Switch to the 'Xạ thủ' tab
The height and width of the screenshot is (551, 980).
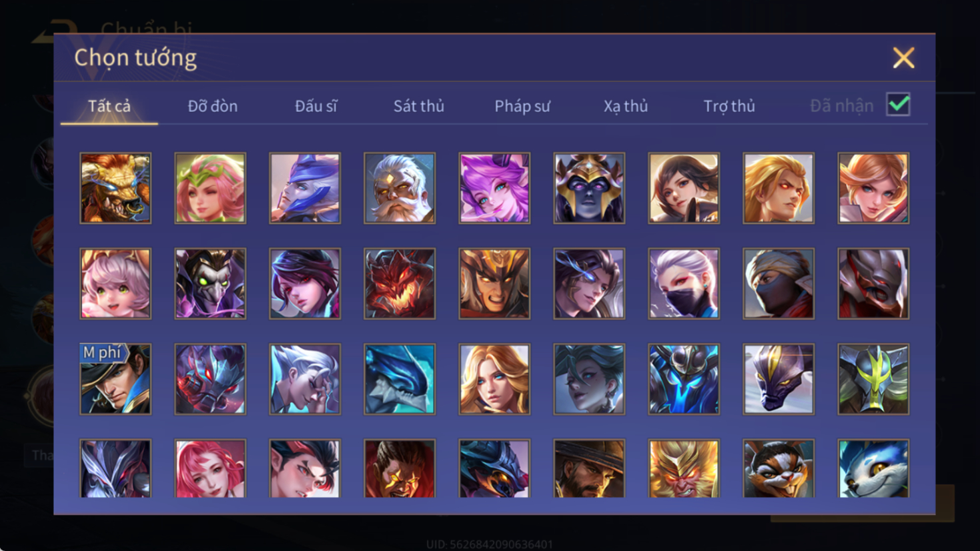click(626, 106)
